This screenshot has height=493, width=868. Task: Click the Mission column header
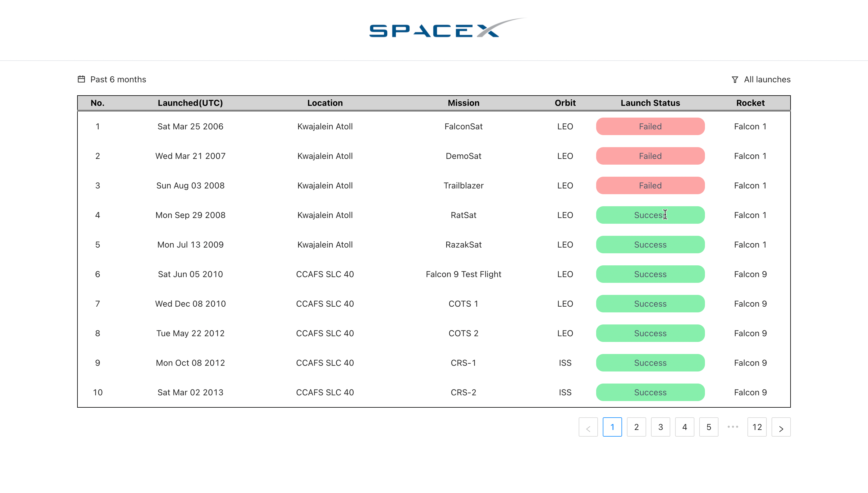pyautogui.click(x=463, y=103)
